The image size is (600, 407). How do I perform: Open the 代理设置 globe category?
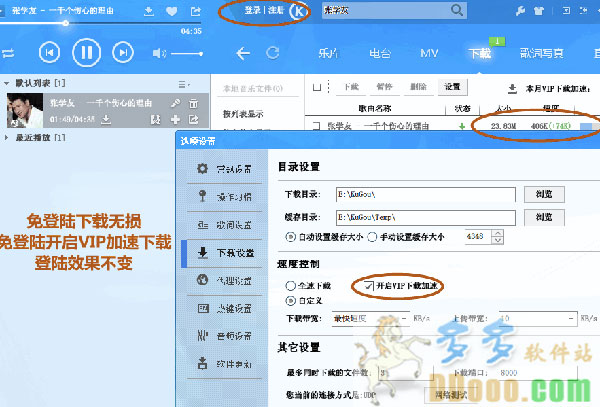(225, 281)
